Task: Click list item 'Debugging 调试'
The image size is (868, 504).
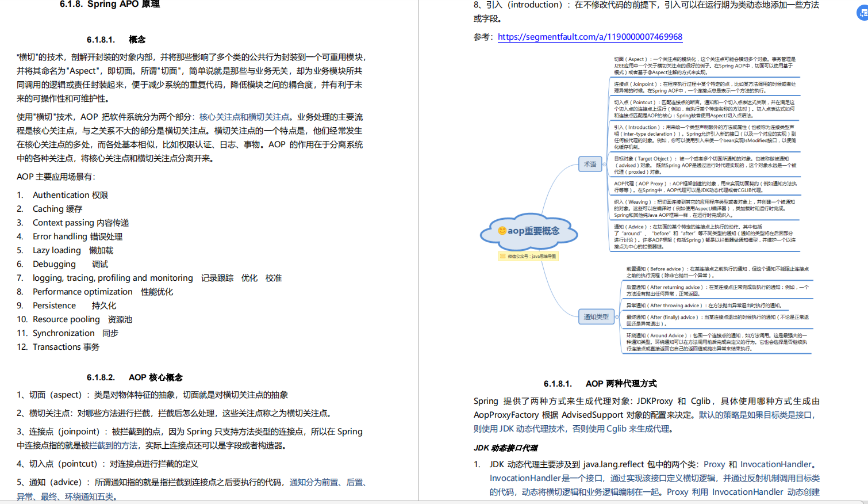Action: [x=70, y=264]
